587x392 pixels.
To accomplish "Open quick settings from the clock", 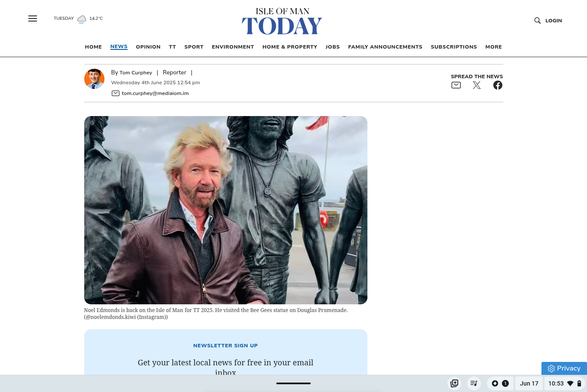I will click(x=564, y=383).
